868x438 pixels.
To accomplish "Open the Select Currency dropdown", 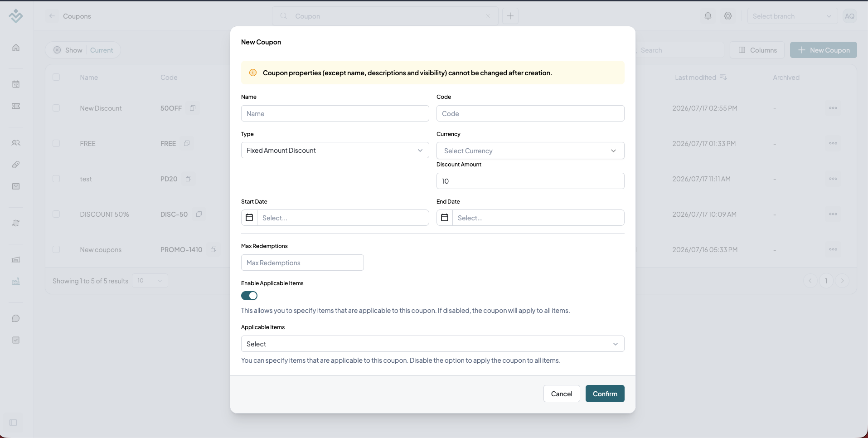I will point(530,151).
